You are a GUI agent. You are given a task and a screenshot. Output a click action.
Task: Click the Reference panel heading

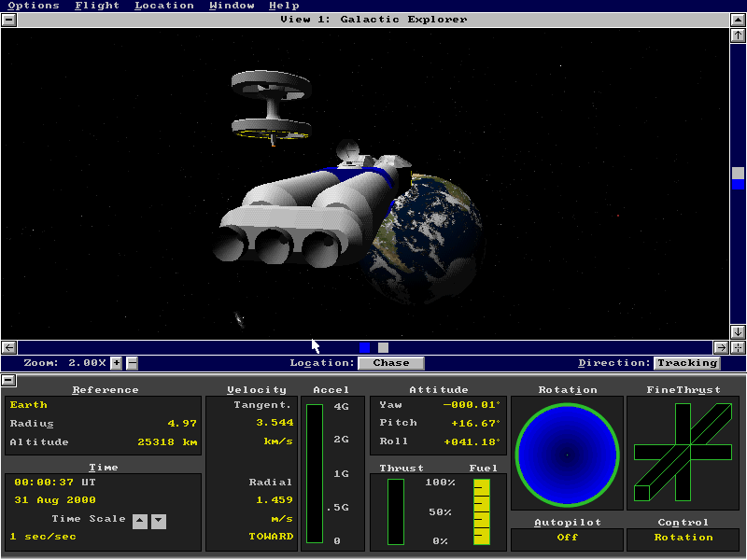pyautogui.click(x=106, y=390)
